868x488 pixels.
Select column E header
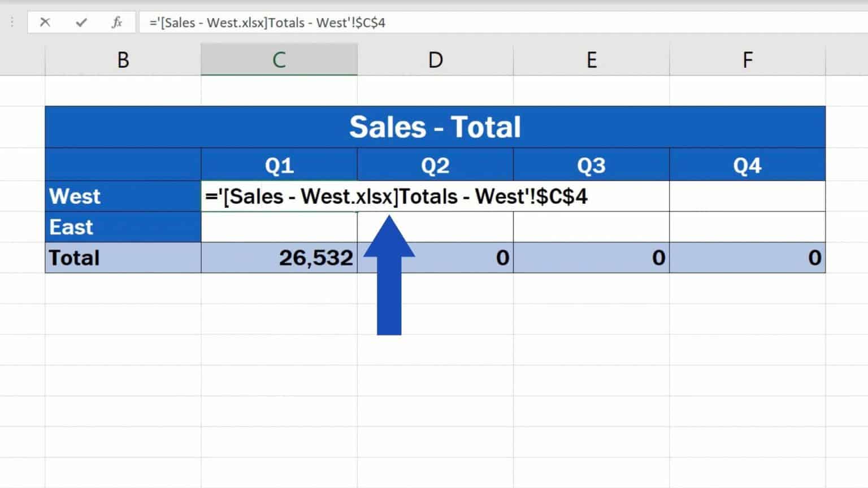591,59
